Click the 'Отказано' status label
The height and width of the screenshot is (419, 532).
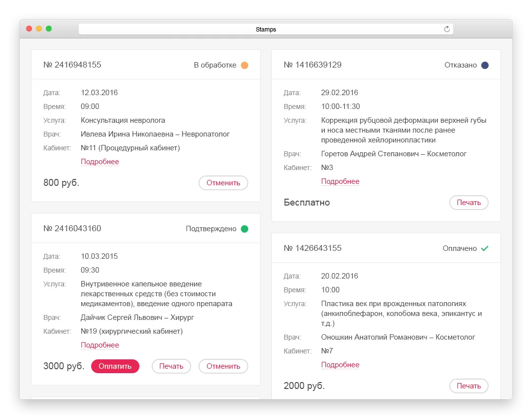pyautogui.click(x=461, y=65)
